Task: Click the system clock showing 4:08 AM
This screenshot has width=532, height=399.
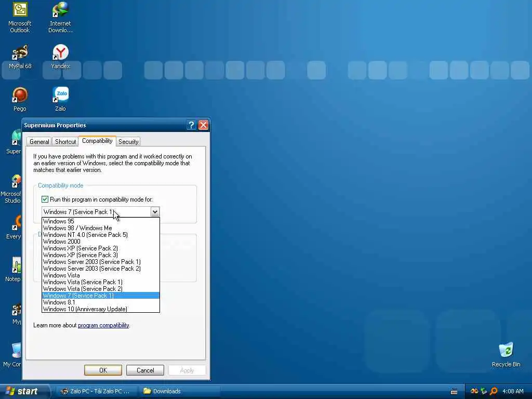Action: (513, 391)
